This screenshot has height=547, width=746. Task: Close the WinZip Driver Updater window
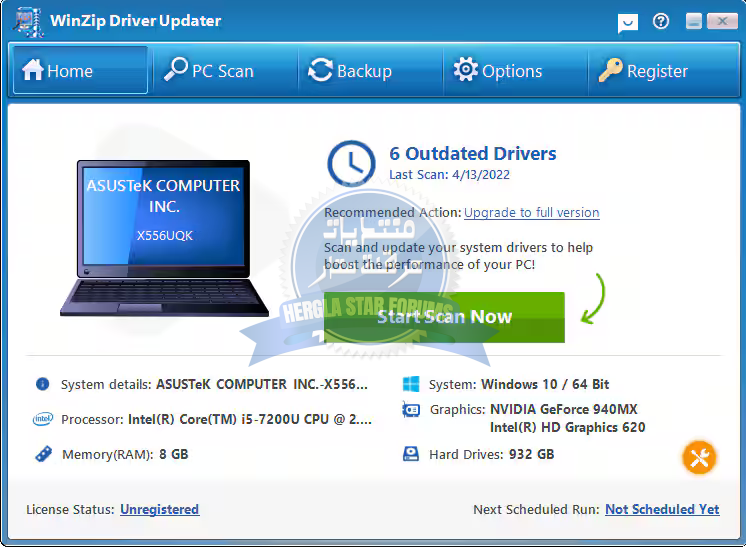tap(722, 21)
